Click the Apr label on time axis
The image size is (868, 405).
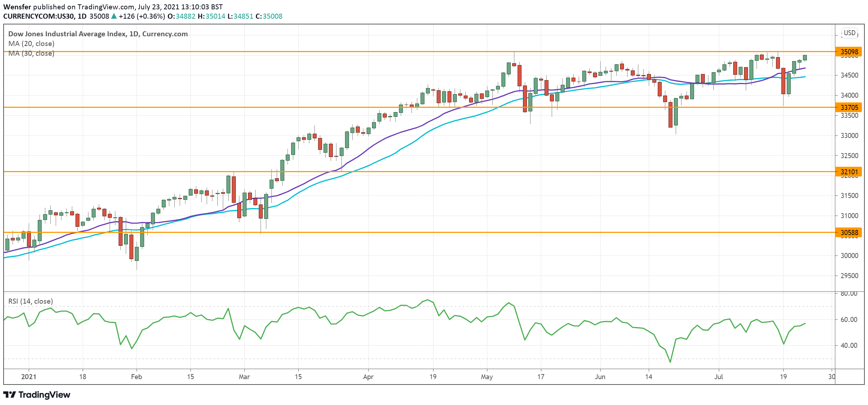pos(368,377)
